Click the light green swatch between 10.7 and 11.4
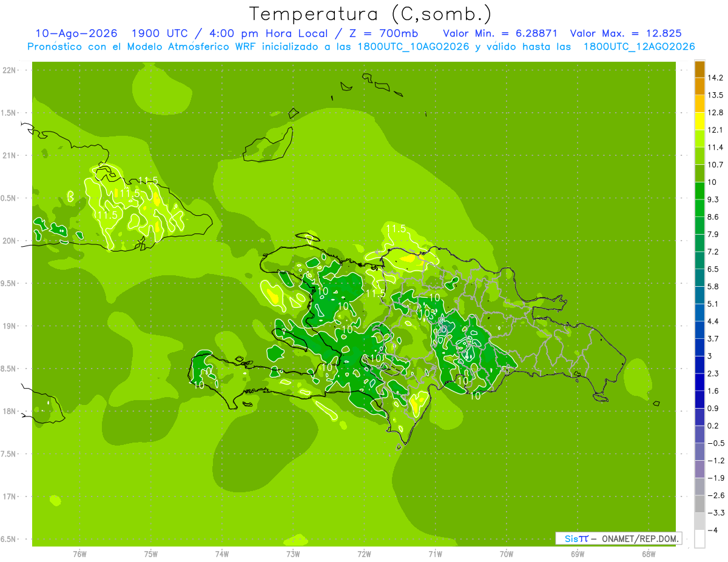 [699, 156]
